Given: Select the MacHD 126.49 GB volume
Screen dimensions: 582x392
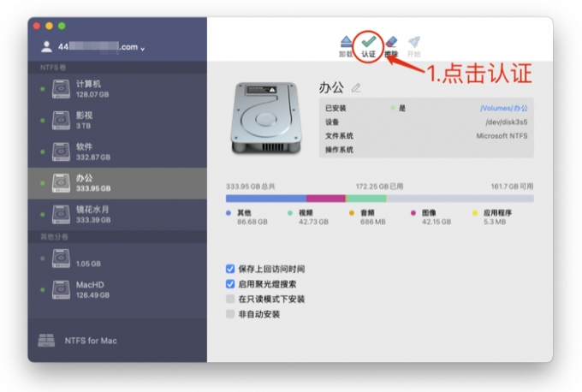Looking at the screenshot, I should pos(117,289).
